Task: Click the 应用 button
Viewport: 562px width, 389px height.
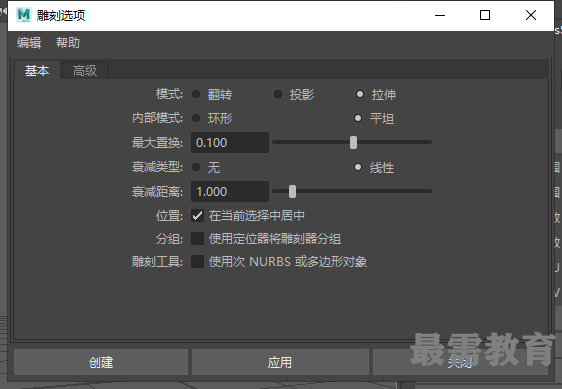Action: coord(280,362)
